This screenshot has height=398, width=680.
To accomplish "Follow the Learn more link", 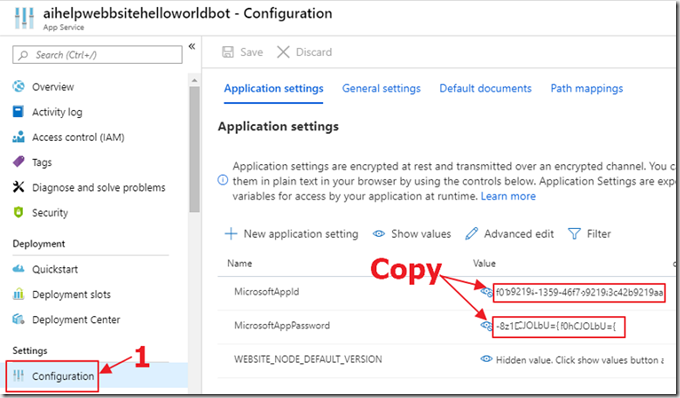I will [508, 196].
